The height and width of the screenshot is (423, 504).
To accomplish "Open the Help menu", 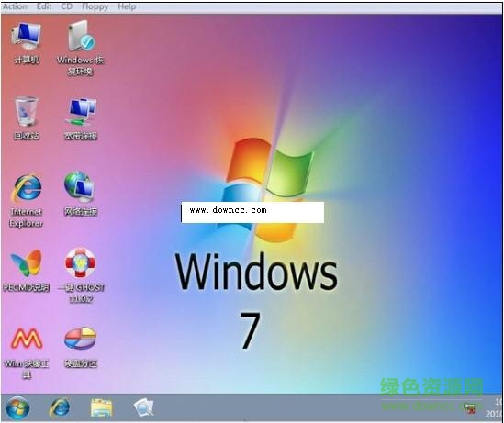I will click(x=127, y=6).
